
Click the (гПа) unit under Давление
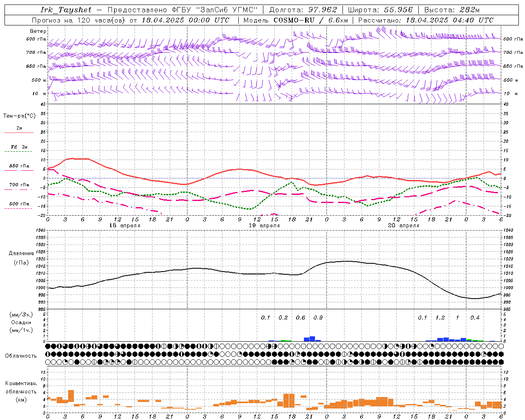pos(21,262)
